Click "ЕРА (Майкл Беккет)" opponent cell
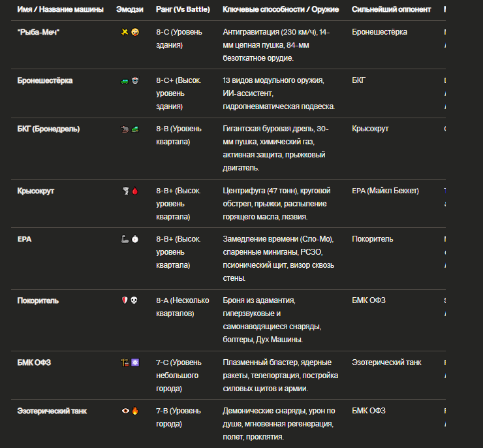 pyautogui.click(x=385, y=191)
